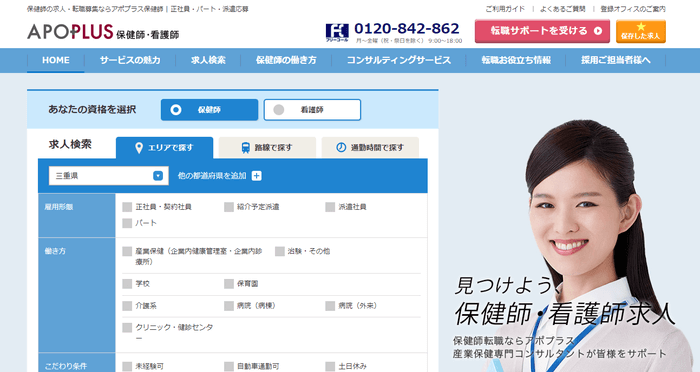Viewport: 700px width, 372px height.
Task: Open 登録オフィスのご案内 link
Action: pos(633,9)
